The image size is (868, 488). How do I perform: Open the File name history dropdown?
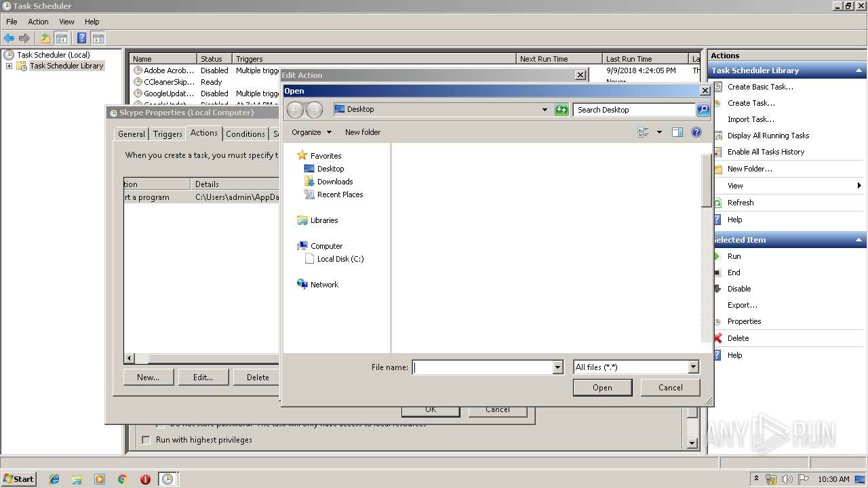point(558,367)
